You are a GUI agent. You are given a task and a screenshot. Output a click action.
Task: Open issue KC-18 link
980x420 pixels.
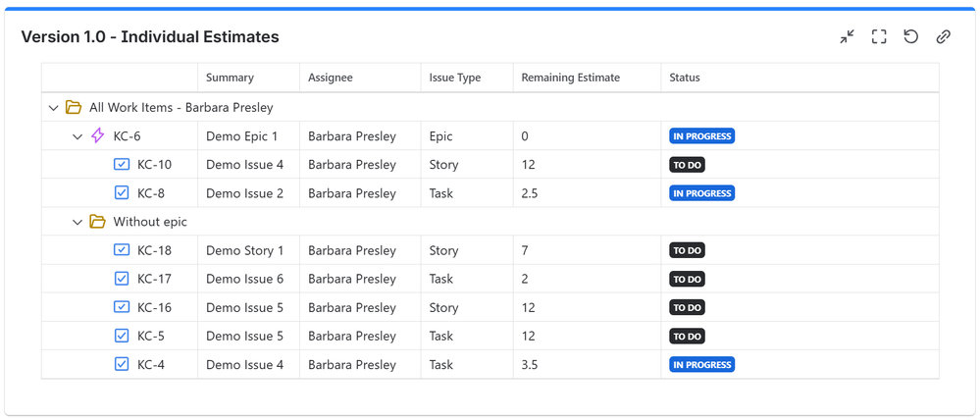pos(154,250)
